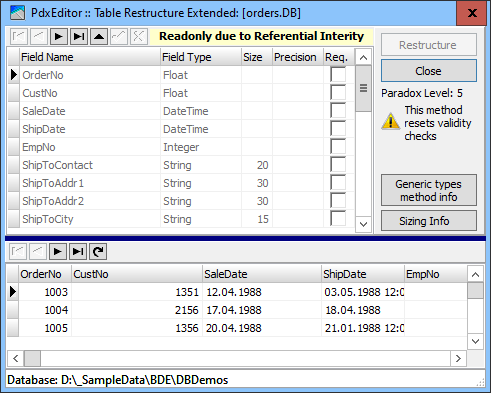Go to next record in field list navigator
Viewport: 491px width, 393px height.
coord(59,36)
